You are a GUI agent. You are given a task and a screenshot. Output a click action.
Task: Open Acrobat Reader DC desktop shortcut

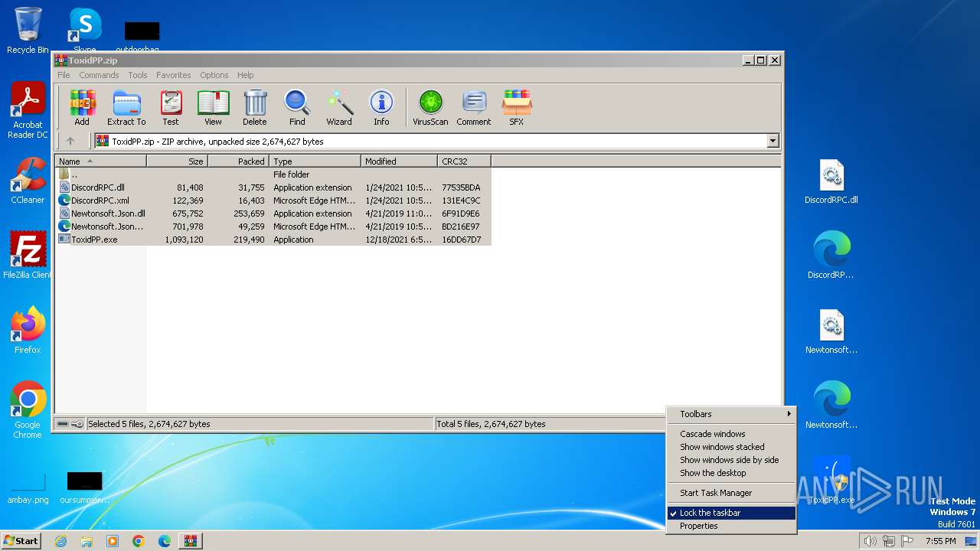click(x=28, y=111)
